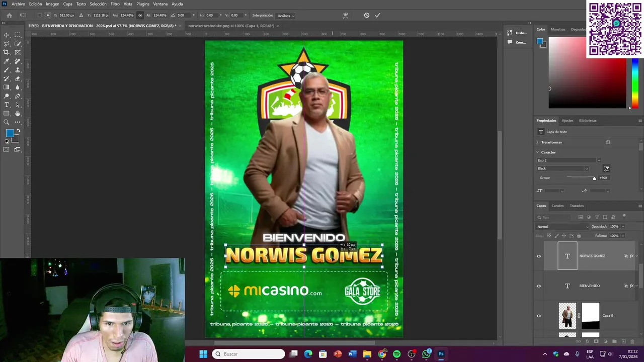Viewport: 644px width, 362px height.
Task: Select the Frame tool
Action: (18, 52)
